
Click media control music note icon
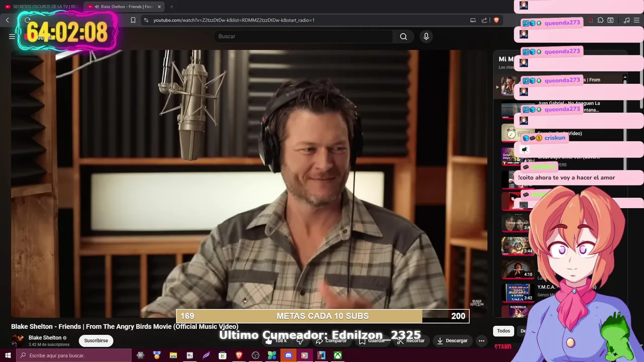click(626, 20)
